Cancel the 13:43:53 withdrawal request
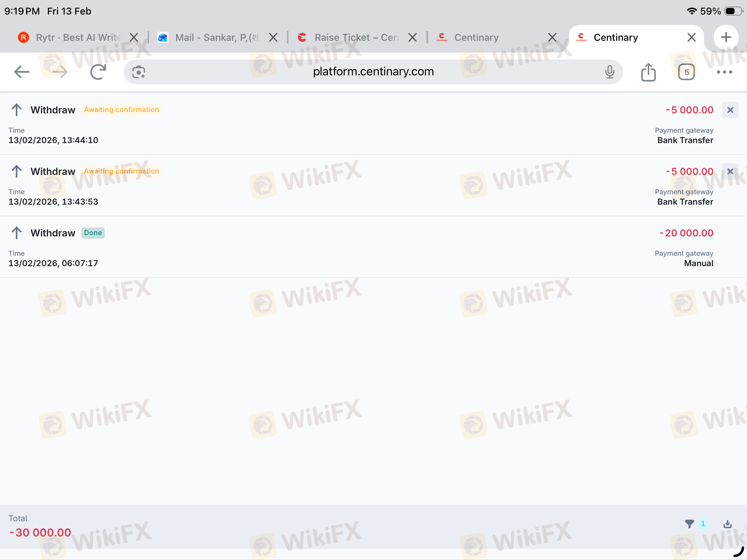 coord(730,171)
